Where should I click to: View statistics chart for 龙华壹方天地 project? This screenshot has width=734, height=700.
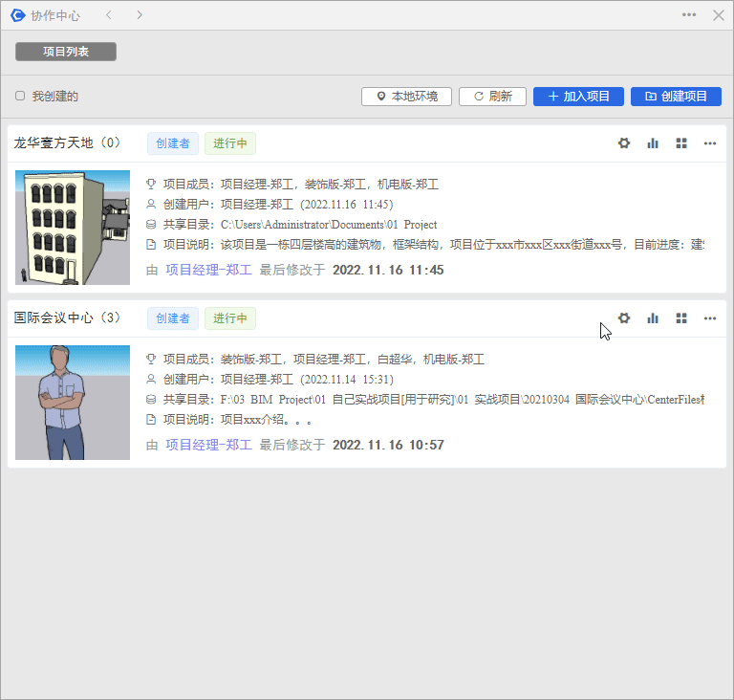click(x=653, y=143)
